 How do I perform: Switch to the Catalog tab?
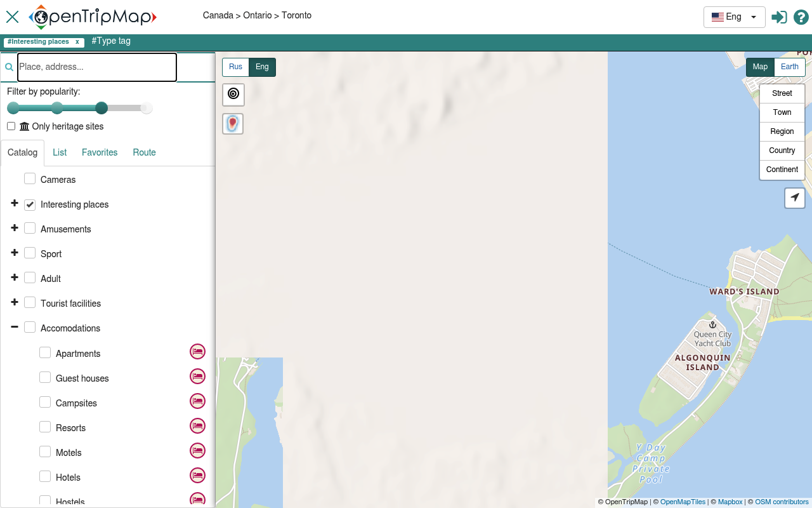coord(22,152)
